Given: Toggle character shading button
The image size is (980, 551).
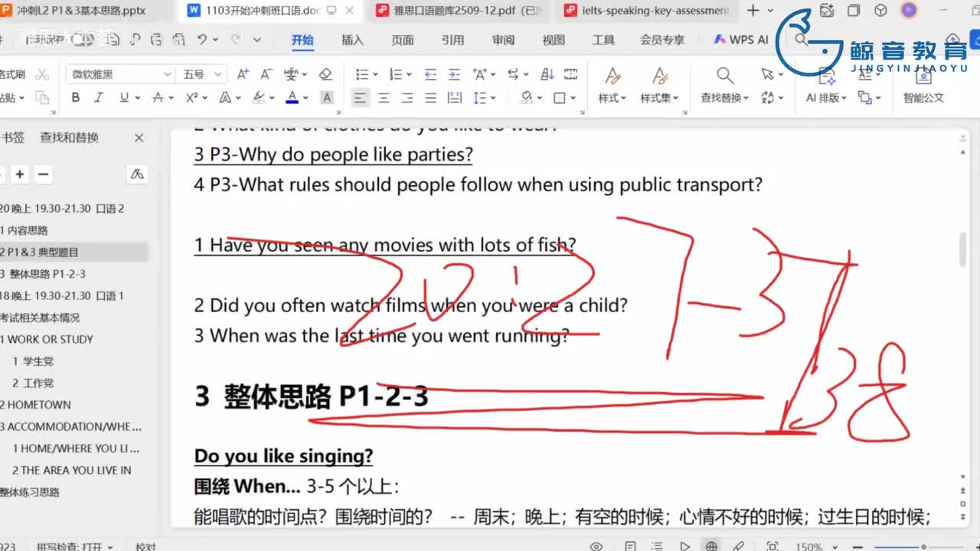Looking at the screenshot, I should point(326,98).
